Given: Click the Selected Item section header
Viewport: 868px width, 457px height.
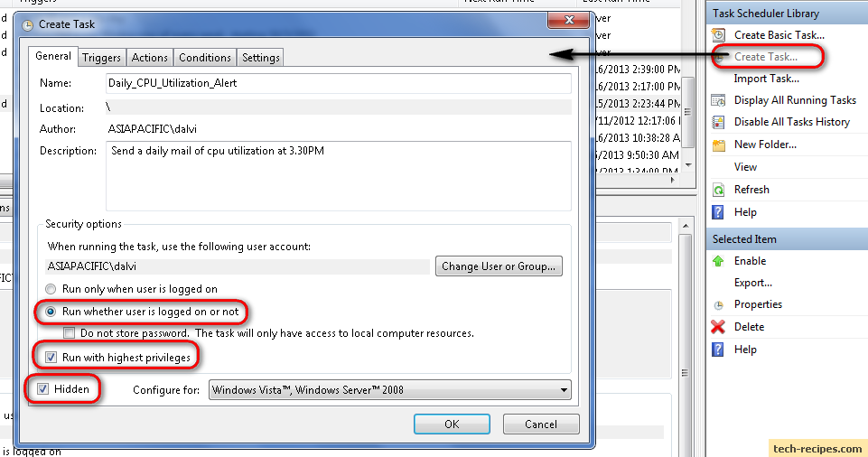Looking at the screenshot, I should tap(788, 239).
